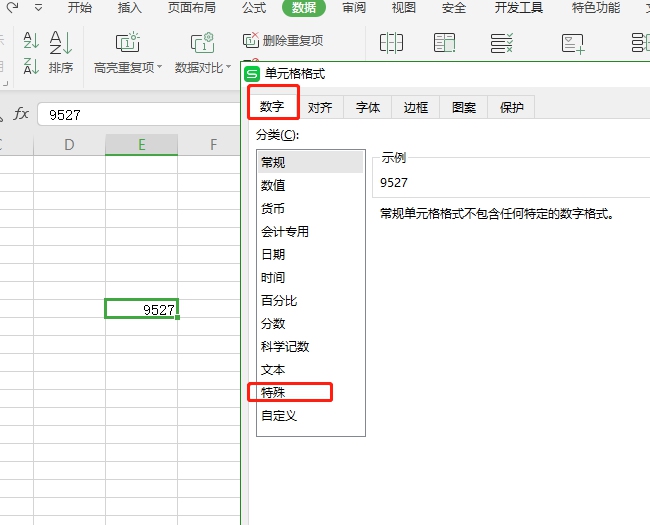
Task: Select the 数据 ribbon tab
Action: (x=304, y=7)
